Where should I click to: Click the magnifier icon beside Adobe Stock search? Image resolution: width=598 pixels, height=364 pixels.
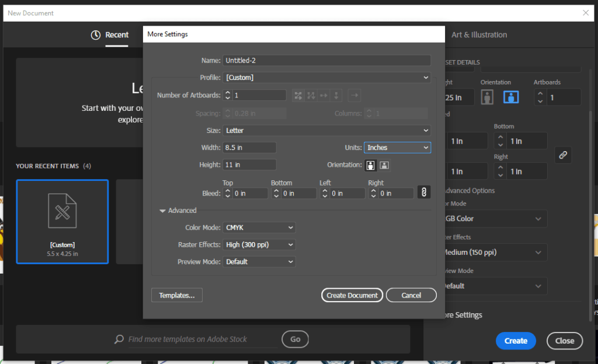point(119,339)
